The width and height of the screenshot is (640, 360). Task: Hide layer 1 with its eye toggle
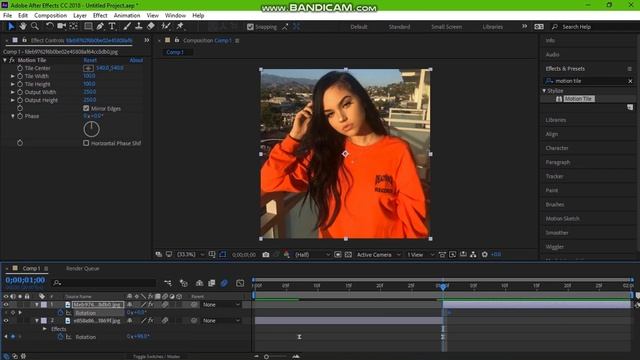(6, 304)
